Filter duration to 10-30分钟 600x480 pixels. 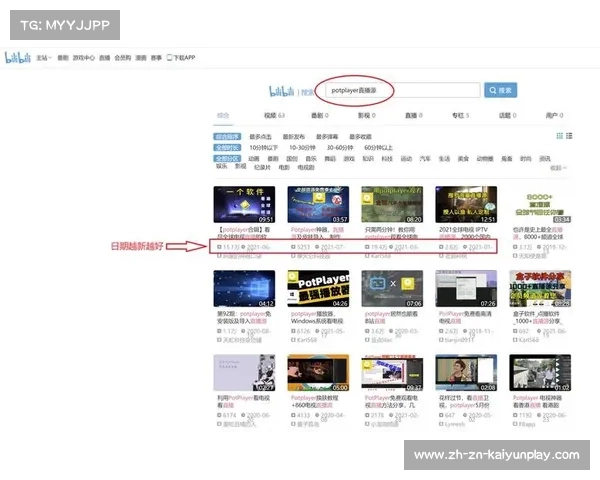[x=302, y=148]
